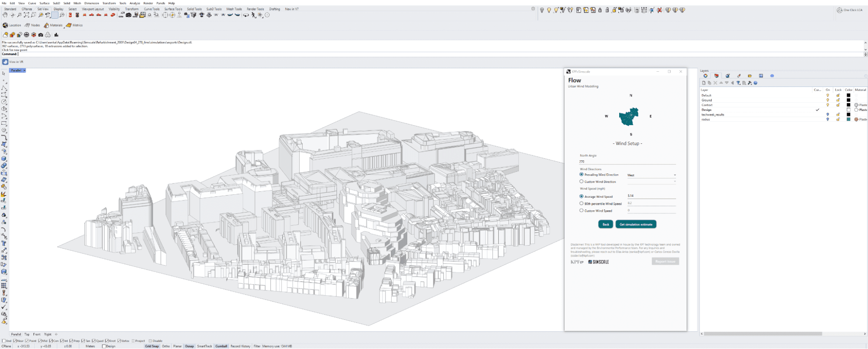The image size is (868, 349).
Task: Open the bar chart icon in plugin toolbar
Action: tap(56, 35)
